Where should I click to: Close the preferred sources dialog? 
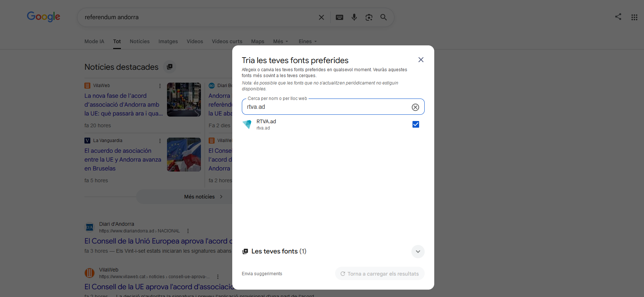421,60
